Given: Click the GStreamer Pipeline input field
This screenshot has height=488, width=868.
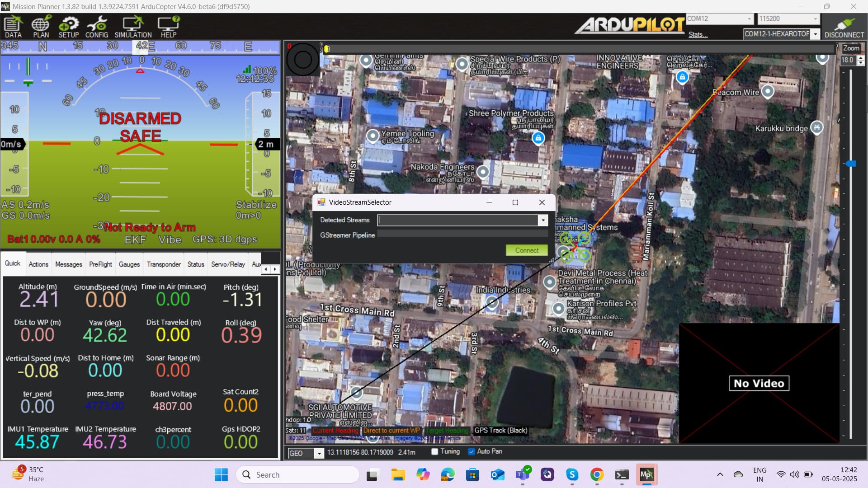Looking at the screenshot, I should [462, 234].
